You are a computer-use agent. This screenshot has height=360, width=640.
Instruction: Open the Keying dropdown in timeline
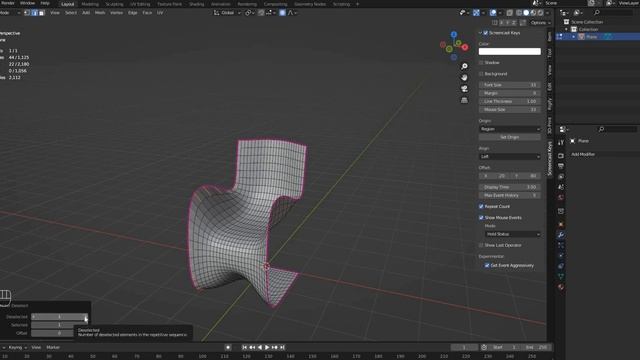click(x=17, y=347)
